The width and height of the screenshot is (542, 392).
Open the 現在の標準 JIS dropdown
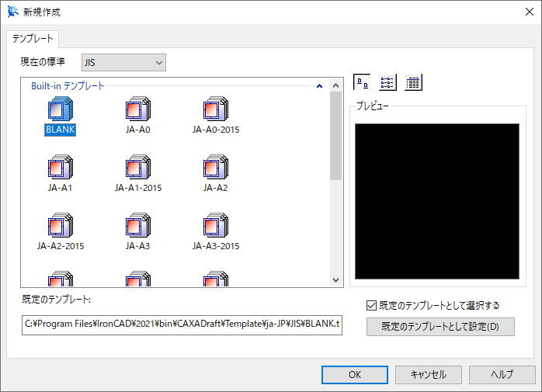click(x=123, y=63)
